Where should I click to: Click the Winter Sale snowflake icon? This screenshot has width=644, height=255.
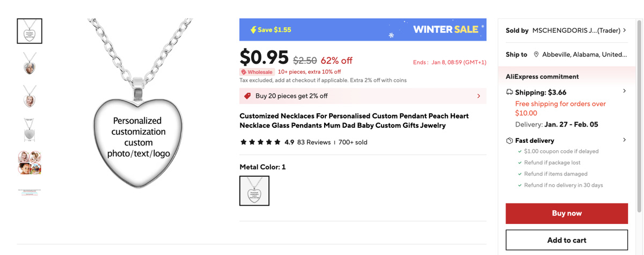click(x=391, y=35)
